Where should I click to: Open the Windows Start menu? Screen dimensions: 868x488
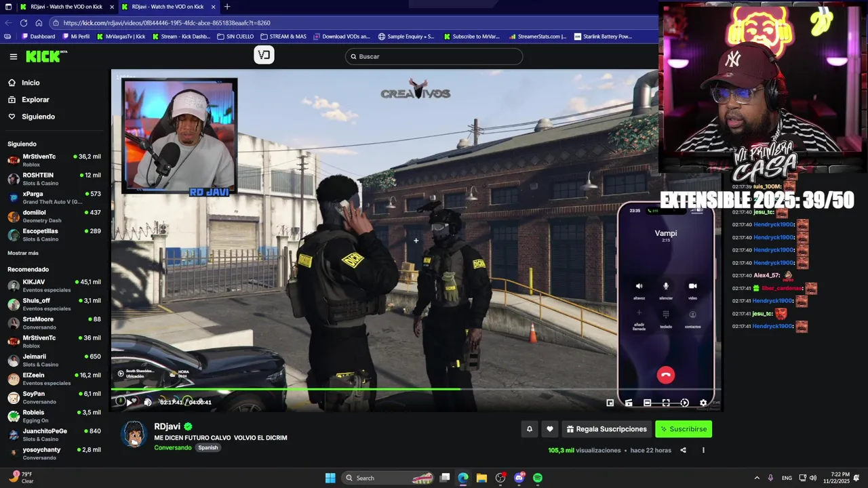[330, 478]
